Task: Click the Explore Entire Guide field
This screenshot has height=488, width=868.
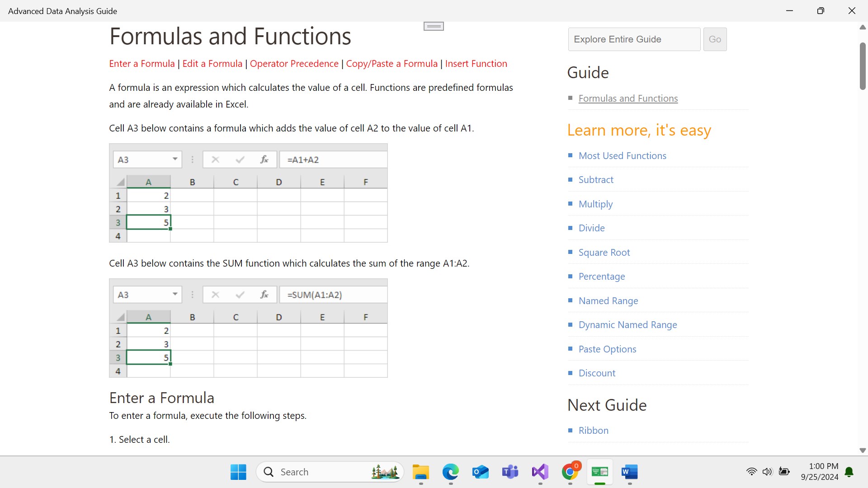Action: pyautogui.click(x=634, y=39)
